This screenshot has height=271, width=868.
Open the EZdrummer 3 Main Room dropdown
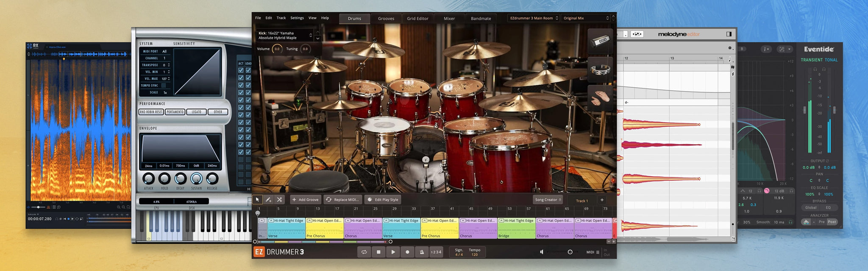point(534,18)
